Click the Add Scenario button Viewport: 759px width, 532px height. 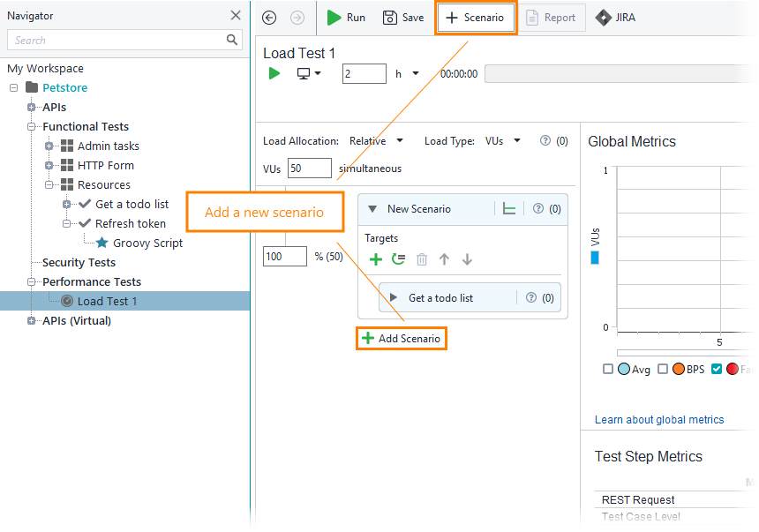click(x=402, y=338)
